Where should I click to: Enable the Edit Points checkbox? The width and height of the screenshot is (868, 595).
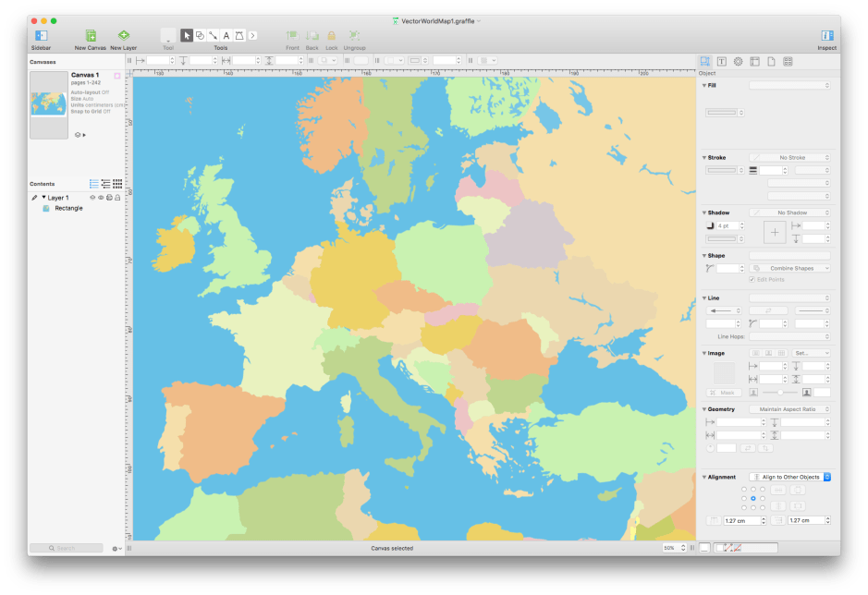(x=753, y=280)
